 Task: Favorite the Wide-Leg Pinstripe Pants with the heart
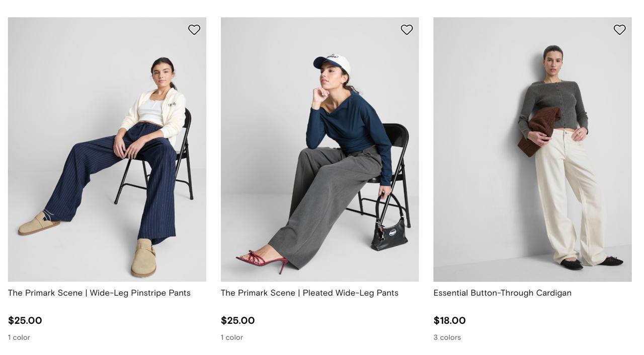[x=194, y=30]
